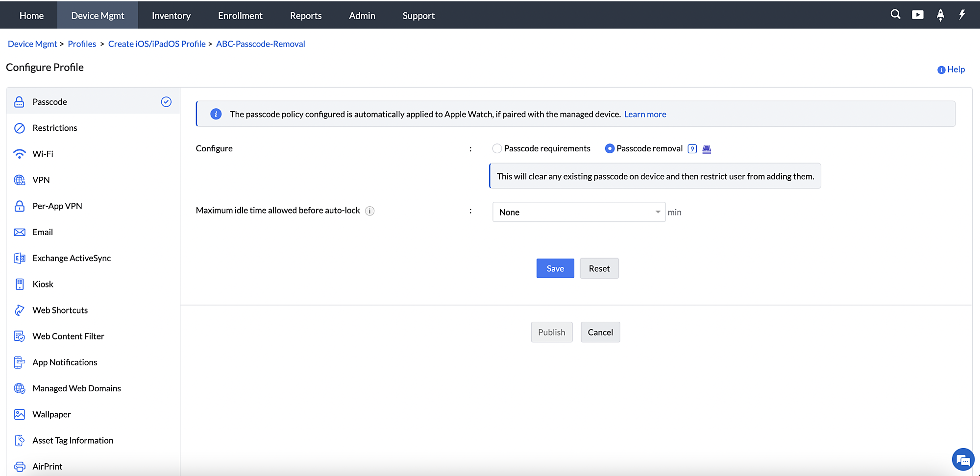This screenshot has width=980, height=476.
Task: Click the rocket quick-start icon
Action: [x=940, y=15]
